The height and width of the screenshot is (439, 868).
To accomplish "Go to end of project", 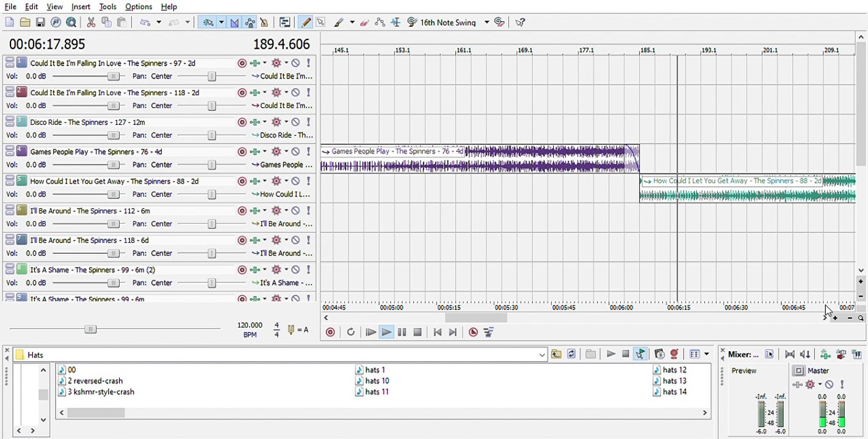I will (x=453, y=332).
